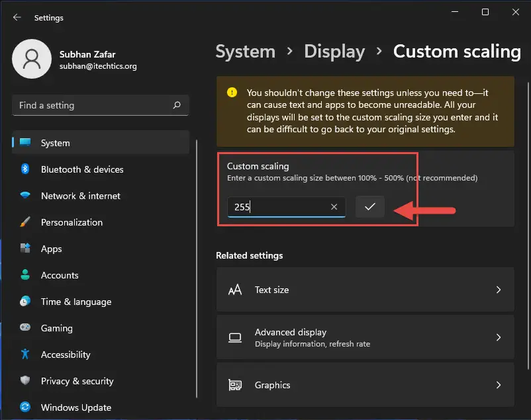531x420 pixels.
Task: Open Apps category
Action: tap(101, 249)
